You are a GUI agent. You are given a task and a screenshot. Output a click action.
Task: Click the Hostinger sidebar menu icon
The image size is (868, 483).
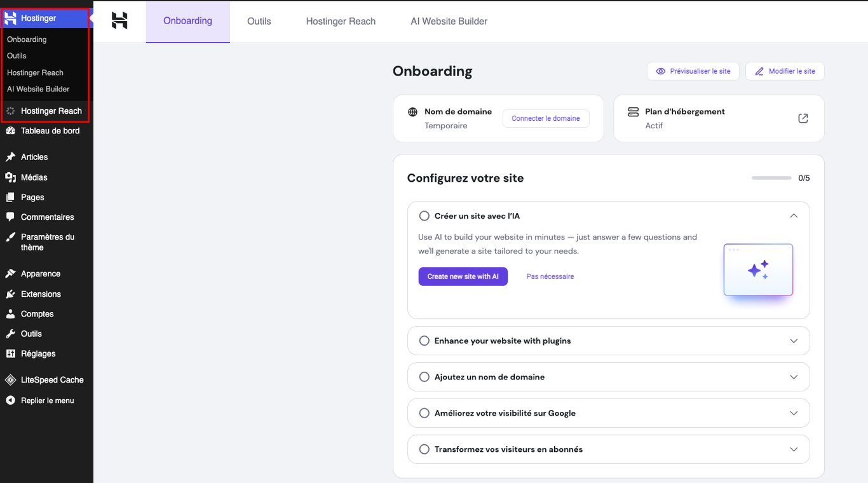[x=10, y=18]
